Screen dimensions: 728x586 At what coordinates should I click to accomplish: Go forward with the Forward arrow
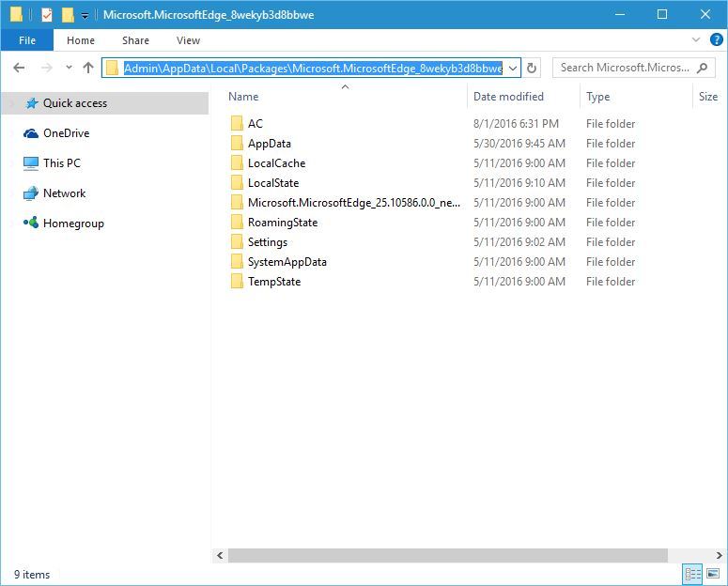coord(47,68)
